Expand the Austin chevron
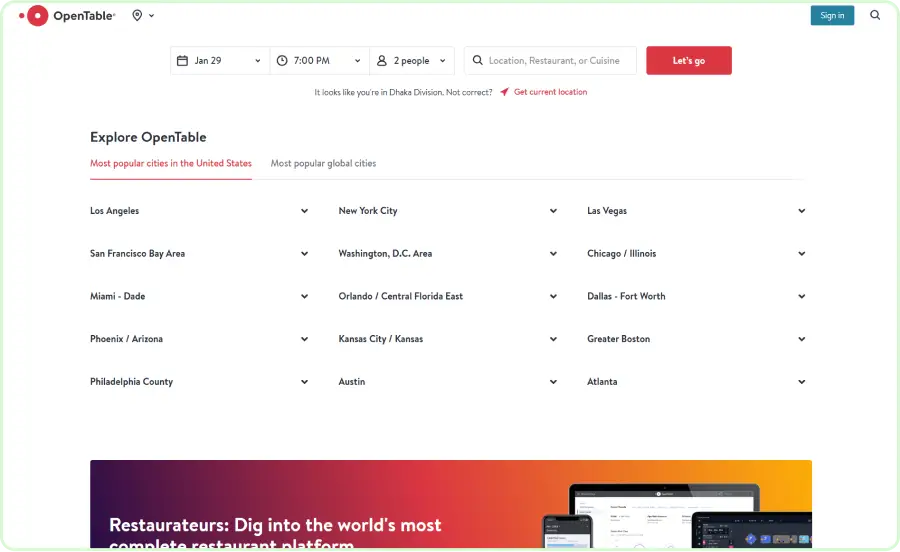Viewport: 900px width, 552px height. [x=553, y=382]
